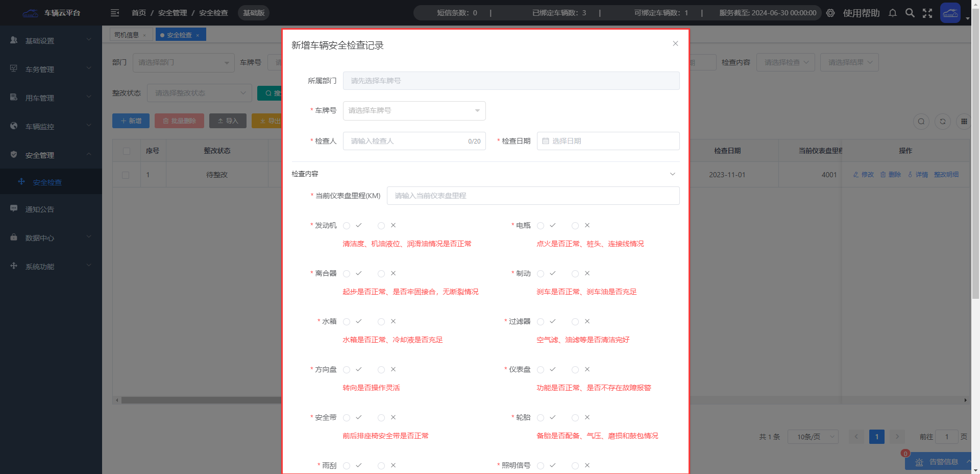Click the round search toggle icon above table
This screenshot has width=980, height=474.
click(x=921, y=122)
